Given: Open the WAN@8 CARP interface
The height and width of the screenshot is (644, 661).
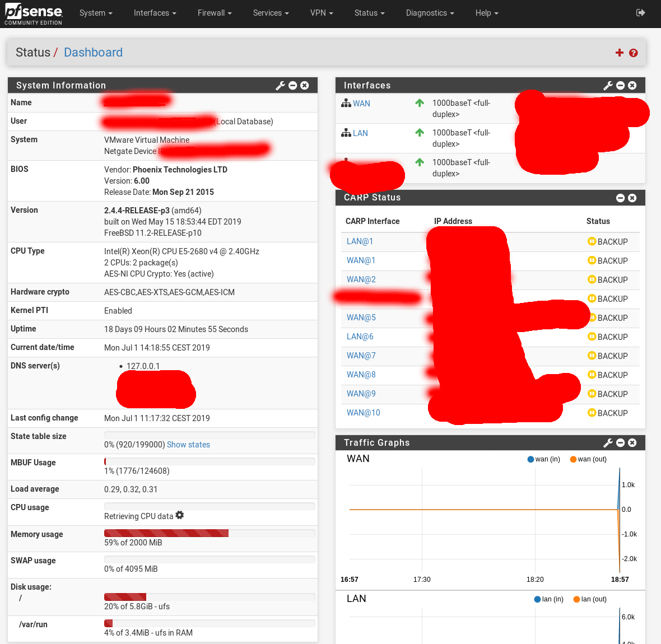Looking at the screenshot, I should coord(361,374).
